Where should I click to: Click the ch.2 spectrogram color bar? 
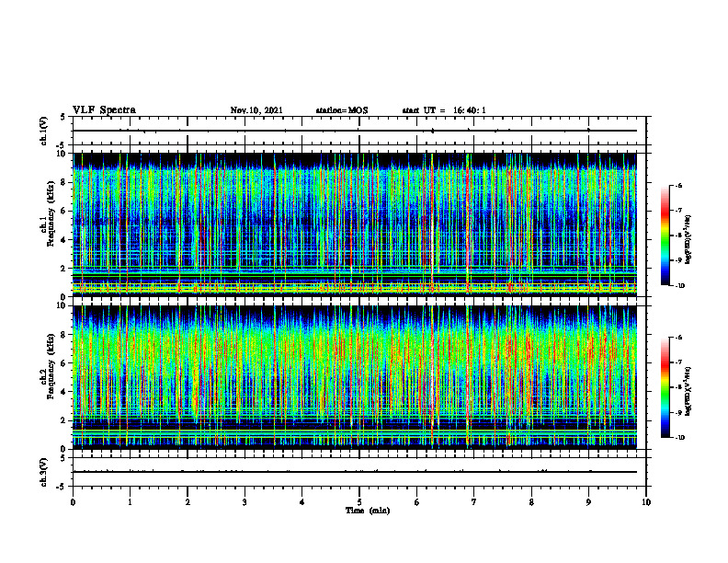[665, 387]
